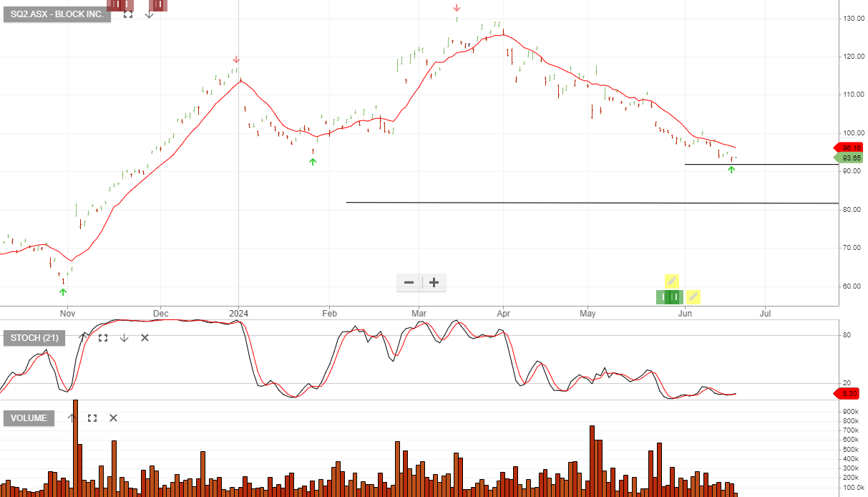Move the VOLUME panel up

click(72, 418)
